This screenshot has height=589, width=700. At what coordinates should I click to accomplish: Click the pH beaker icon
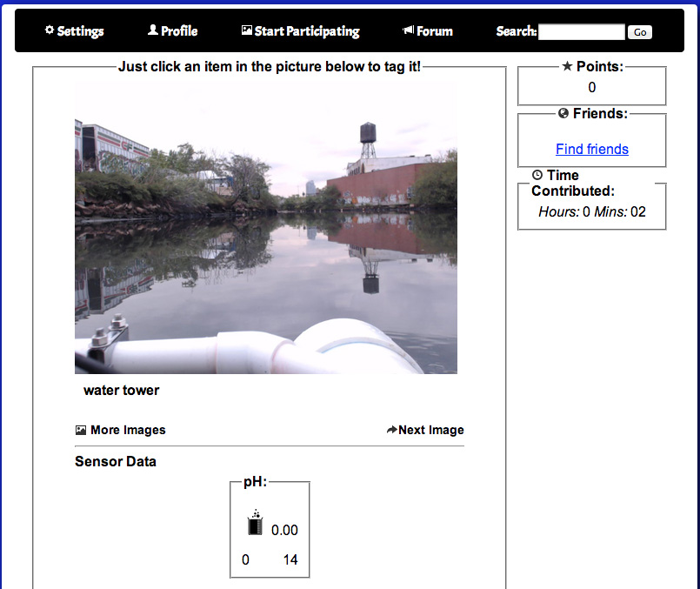click(x=255, y=525)
